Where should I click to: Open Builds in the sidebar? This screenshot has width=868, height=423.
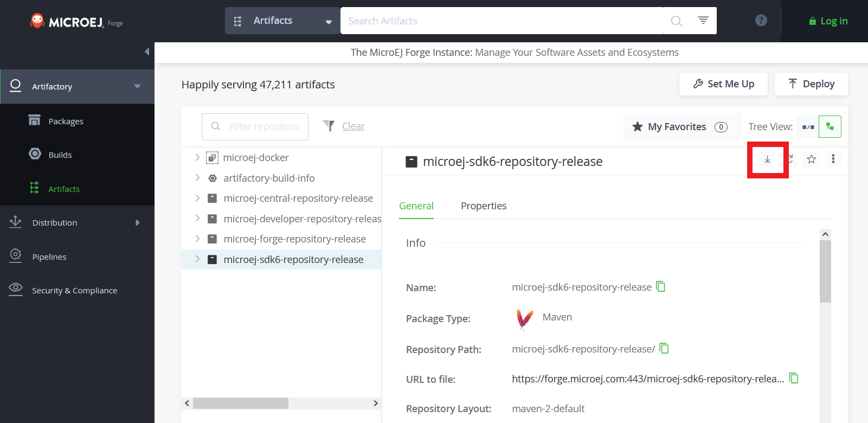click(x=60, y=155)
